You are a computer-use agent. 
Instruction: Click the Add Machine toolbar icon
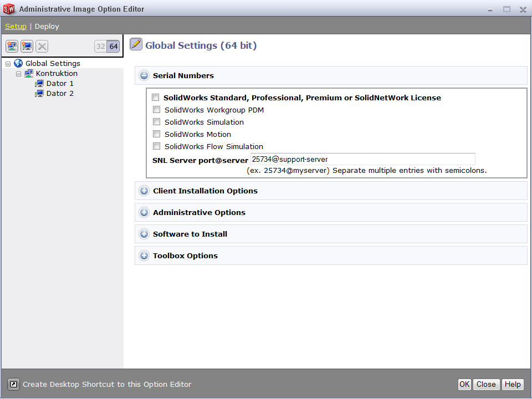tap(27, 46)
